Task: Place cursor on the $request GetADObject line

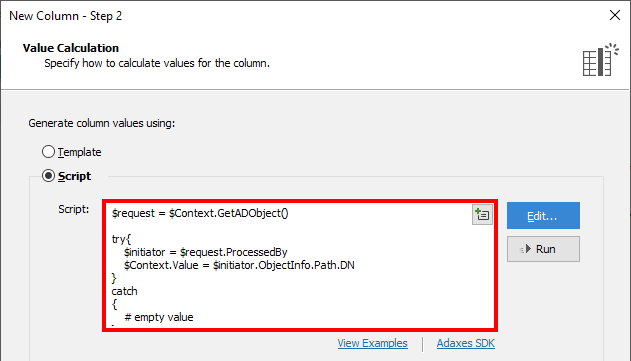Action: pos(200,213)
